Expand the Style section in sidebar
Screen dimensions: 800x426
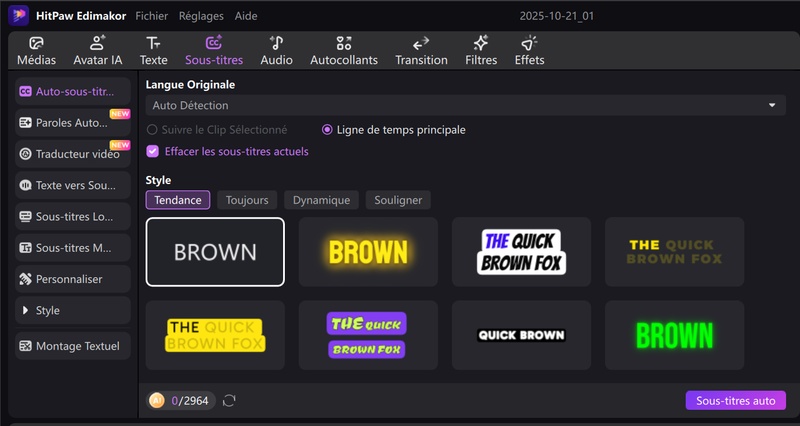pyautogui.click(x=73, y=310)
